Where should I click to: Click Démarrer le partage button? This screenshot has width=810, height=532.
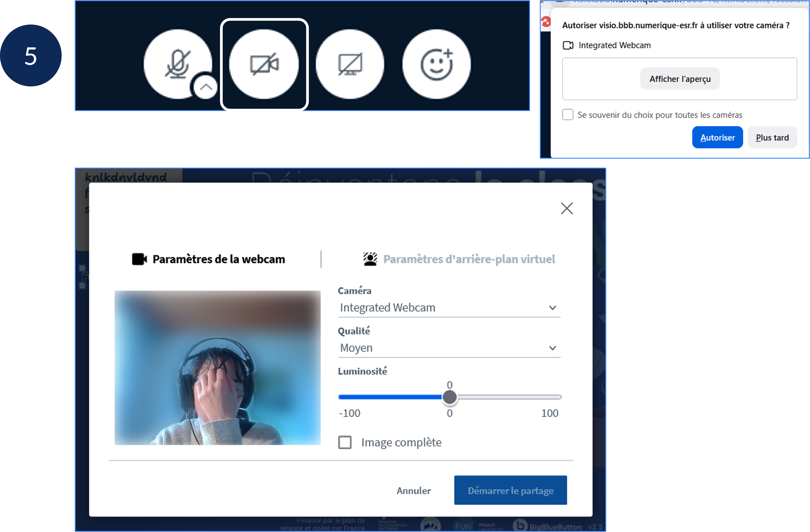[x=510, y=490]
